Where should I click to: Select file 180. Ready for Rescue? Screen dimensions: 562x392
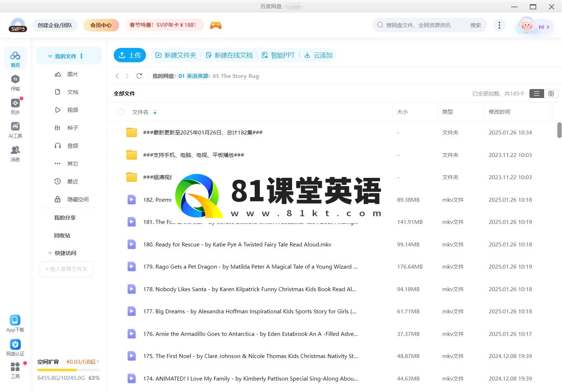point(237,244)
